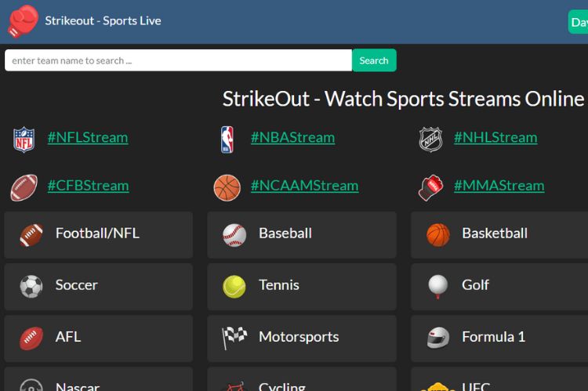Click the red boxing glove logo
This screenshot has height=391, width=588.
[24, 21]
